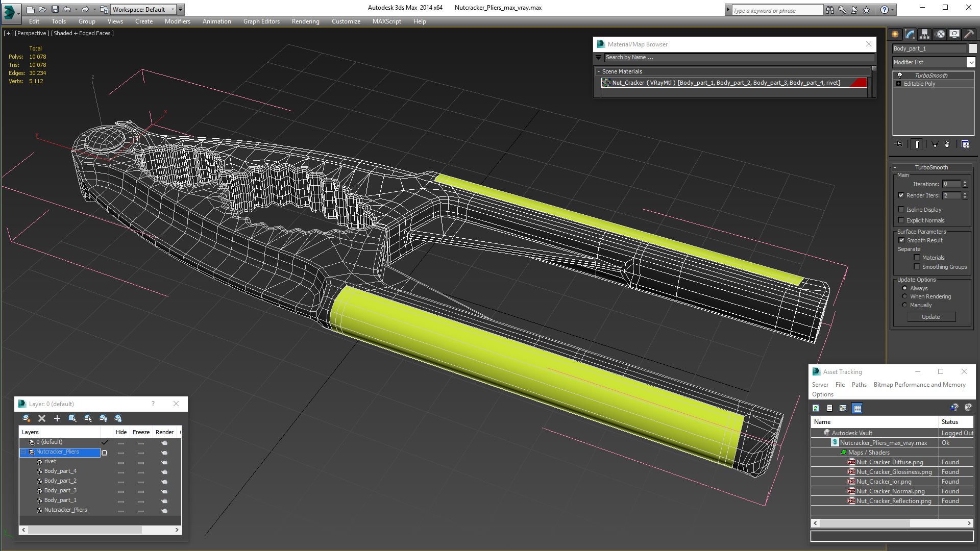Open the Modifiers menu
This screenshot has height=551, width=980.
point(177,21)
